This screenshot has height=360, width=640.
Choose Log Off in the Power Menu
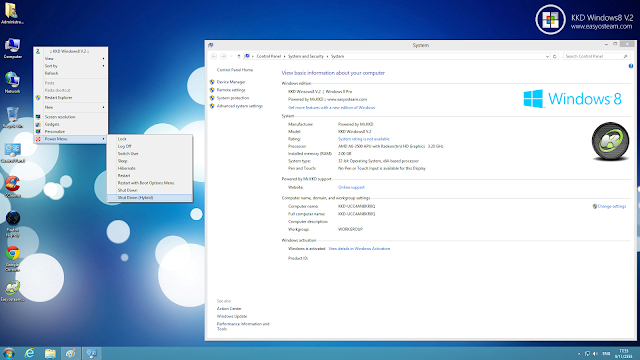[x=150, y=147]
